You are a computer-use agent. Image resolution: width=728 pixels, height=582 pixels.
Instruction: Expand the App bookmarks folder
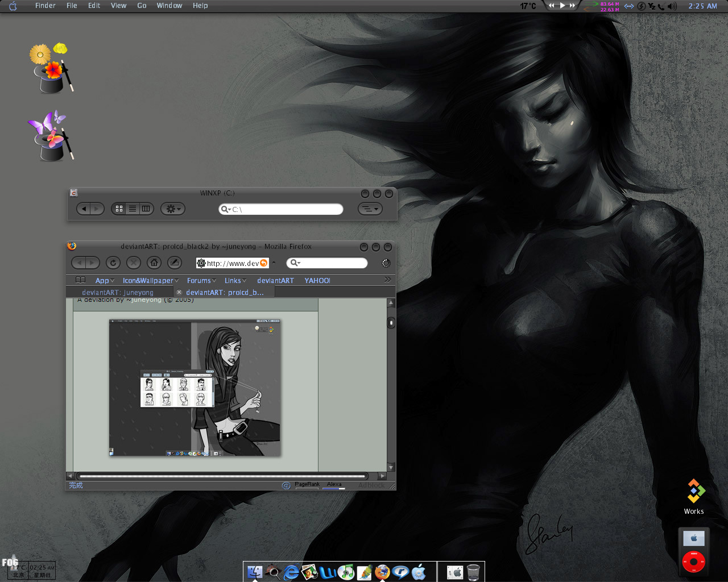click(105, 280)
